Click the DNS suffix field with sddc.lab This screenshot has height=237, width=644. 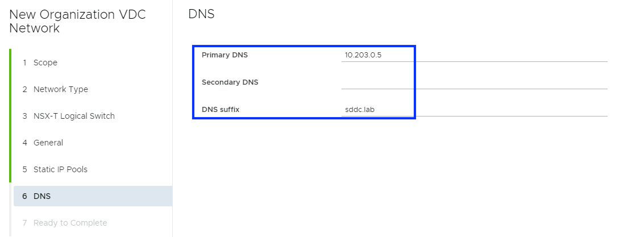[x=474, y=110]
